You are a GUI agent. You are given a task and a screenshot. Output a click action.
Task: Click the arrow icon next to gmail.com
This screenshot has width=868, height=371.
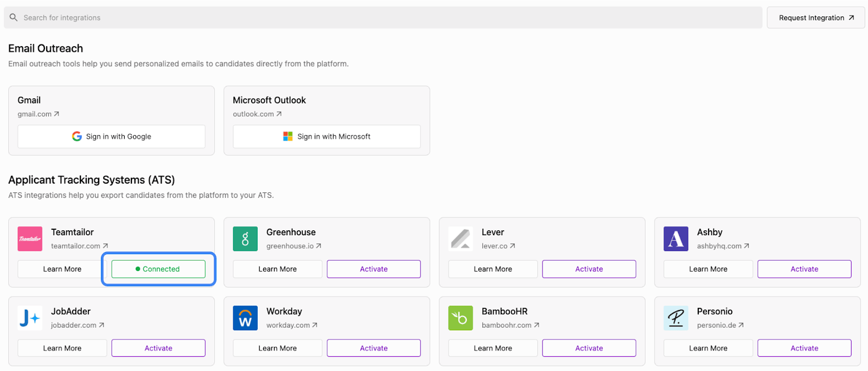pos(56,114)
